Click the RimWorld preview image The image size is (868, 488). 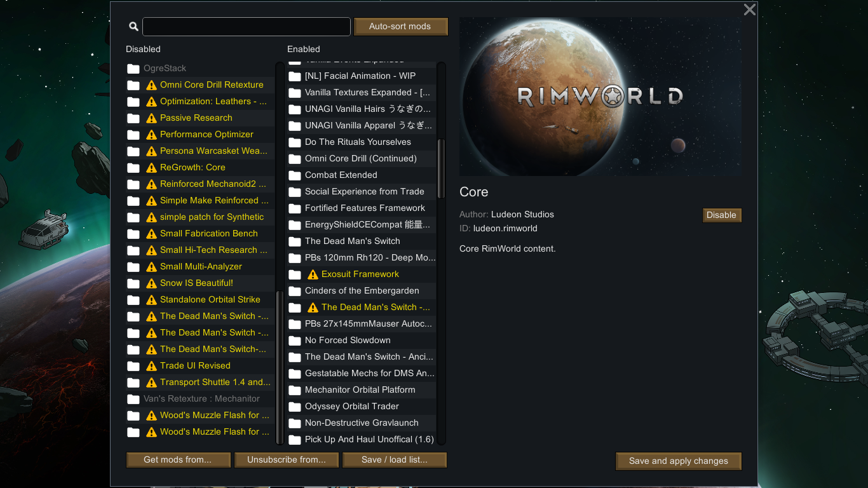pyautogui.click(x=600, y=97)
